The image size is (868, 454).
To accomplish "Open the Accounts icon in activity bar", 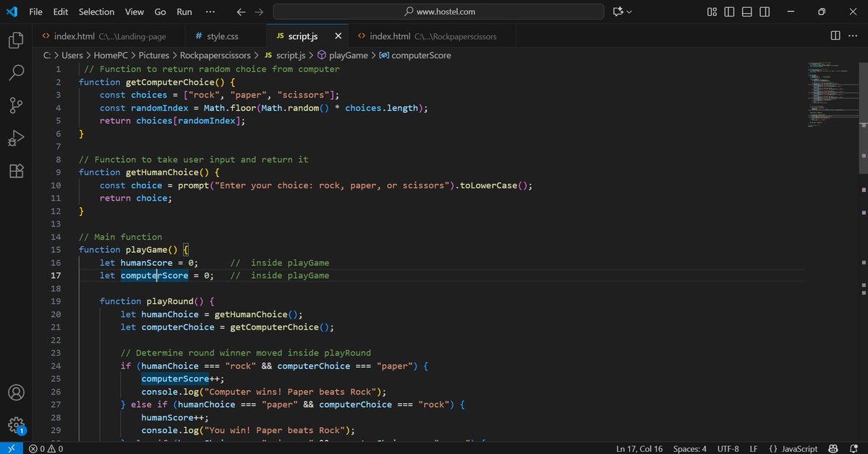I will [16, 393].
